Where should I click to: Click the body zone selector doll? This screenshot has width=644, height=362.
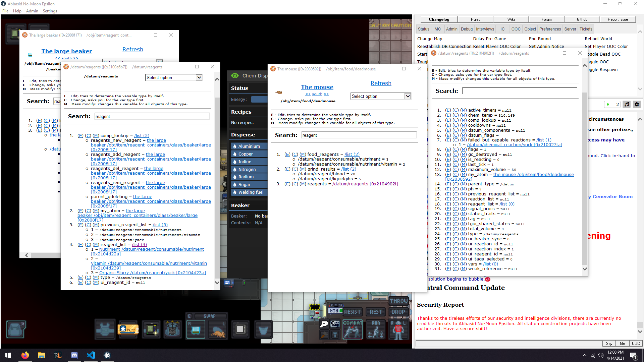pos(398,330)
